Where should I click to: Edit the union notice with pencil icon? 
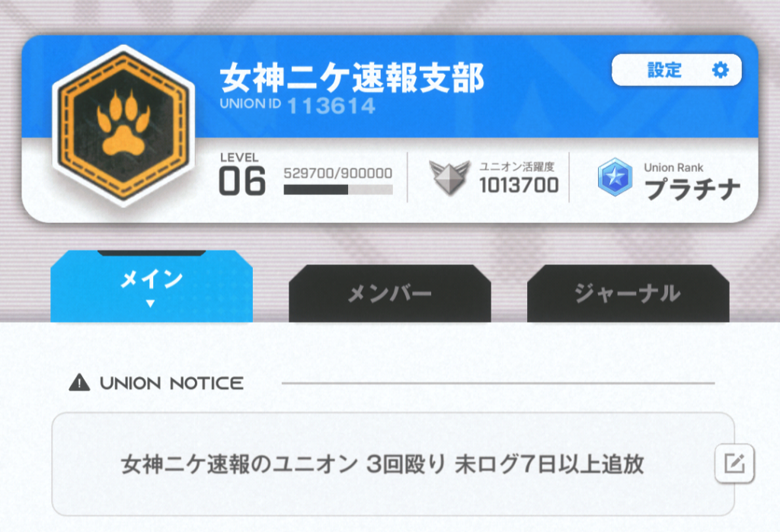tap(734, 464)
